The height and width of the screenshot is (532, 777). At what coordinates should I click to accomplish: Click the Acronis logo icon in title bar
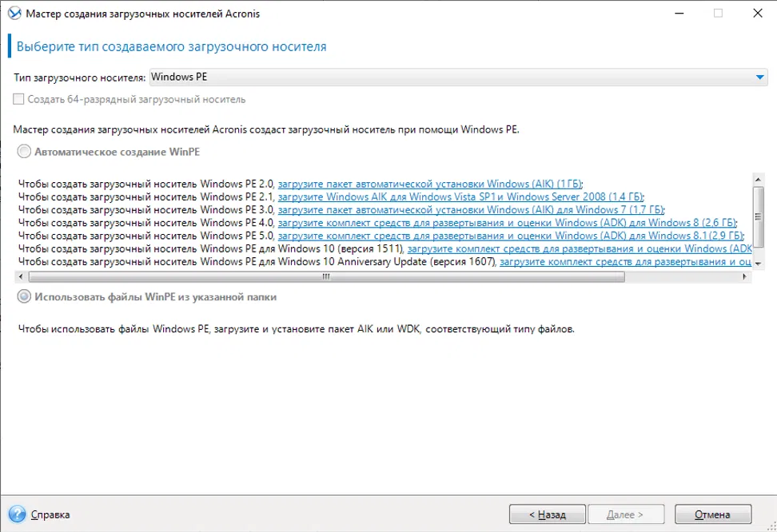[x=14, y=13]
